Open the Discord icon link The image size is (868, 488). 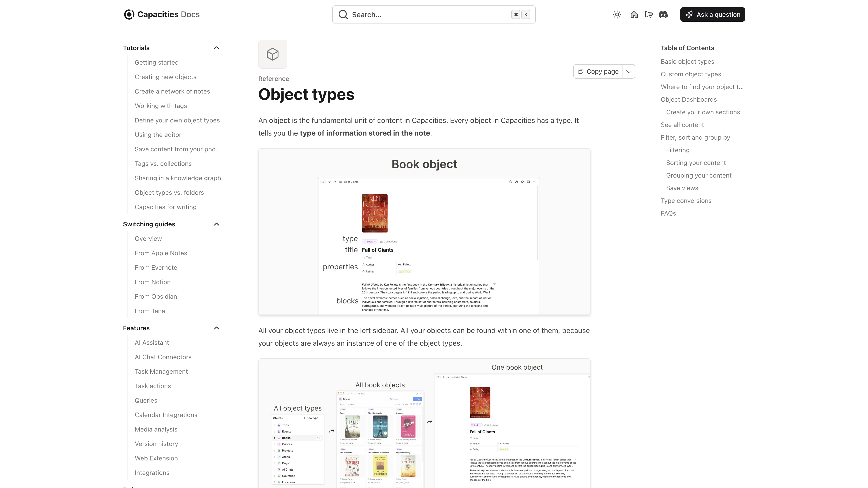pos(663,14)
